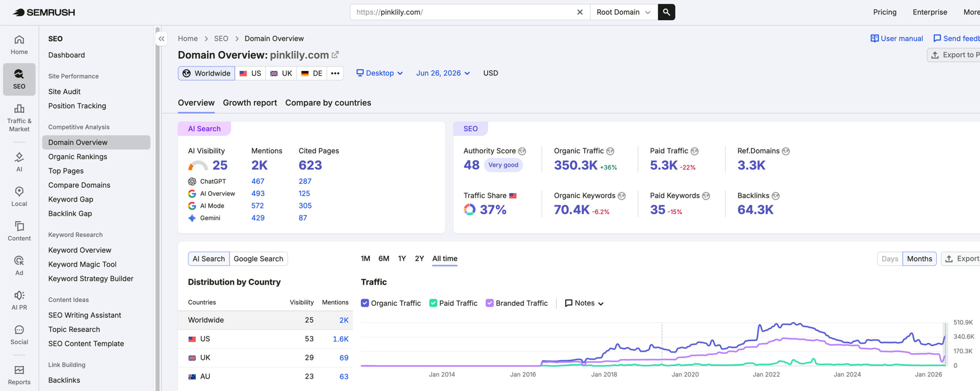Open Traffic & Market section
Screen dimensions: 980x391
click(19, 118)
